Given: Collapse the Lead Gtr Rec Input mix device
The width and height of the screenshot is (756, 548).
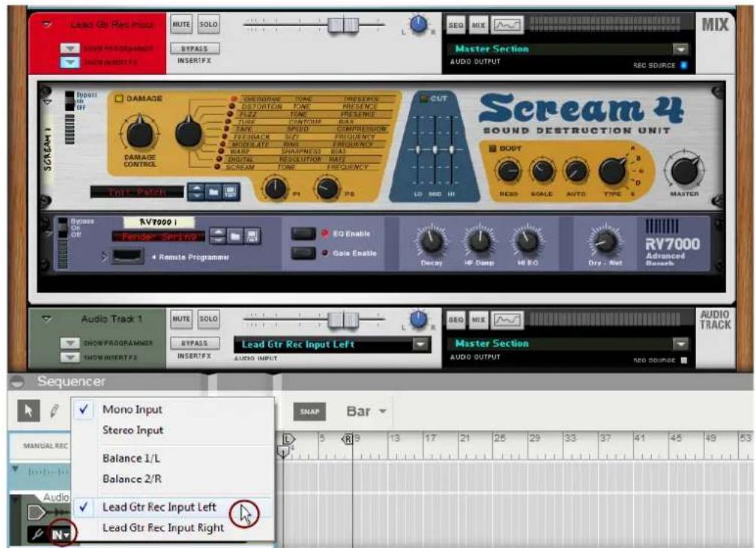Looking at the screenshot, I should pyautogui.click(x=46, y=24).
